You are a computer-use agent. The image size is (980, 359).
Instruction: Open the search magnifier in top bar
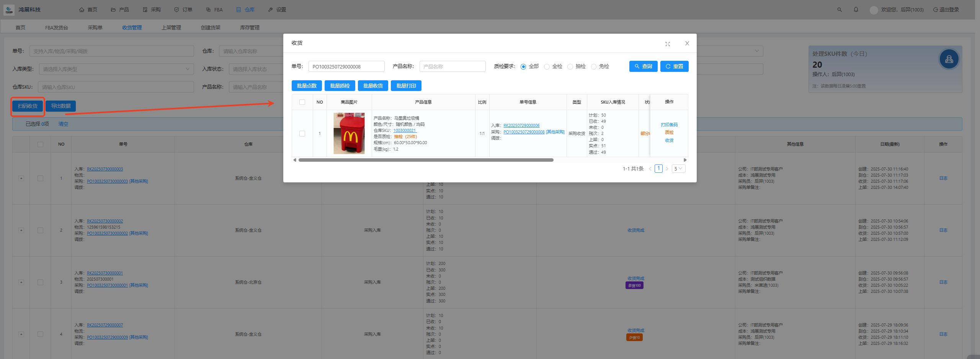(840, 10)
